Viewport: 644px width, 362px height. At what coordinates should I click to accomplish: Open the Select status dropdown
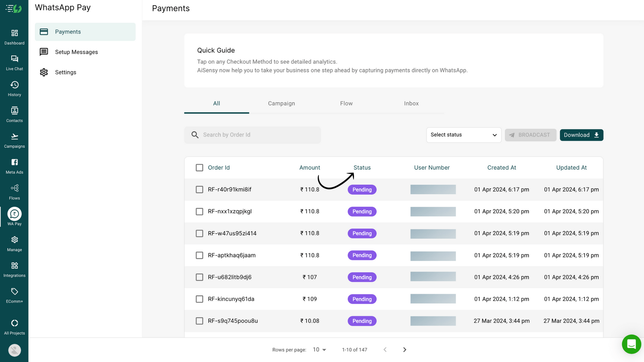point(463,135)
